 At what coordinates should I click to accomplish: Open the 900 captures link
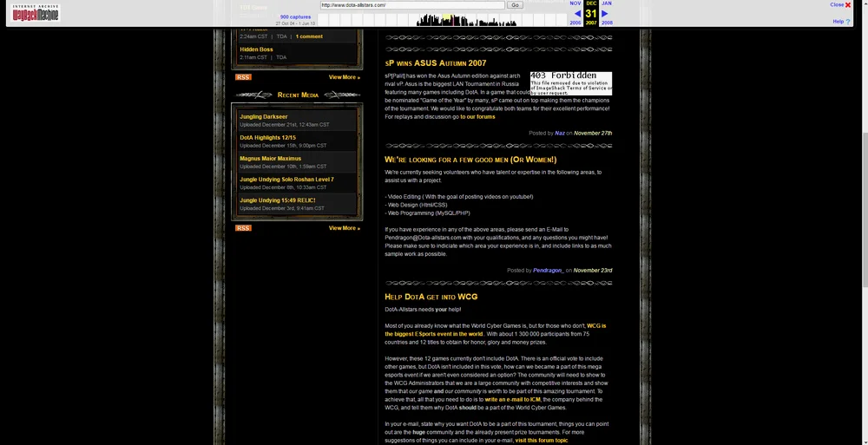tap(295, 17)
